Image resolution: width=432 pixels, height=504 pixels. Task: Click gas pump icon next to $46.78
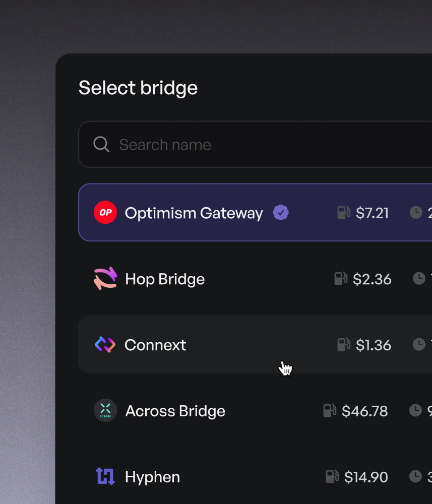point(330,411)
